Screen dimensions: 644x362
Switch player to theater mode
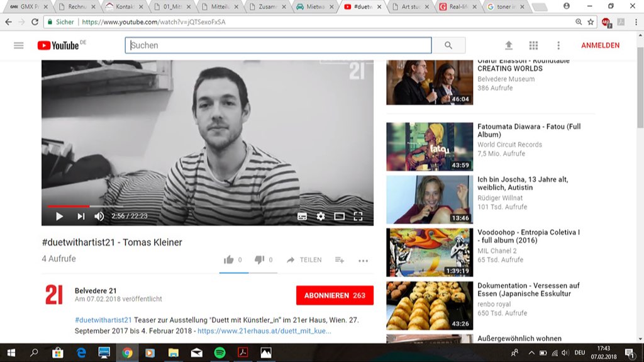(339, 217)
